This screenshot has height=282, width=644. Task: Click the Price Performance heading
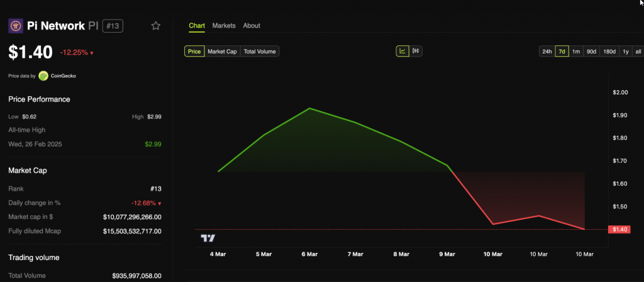[x=39, y=99]
